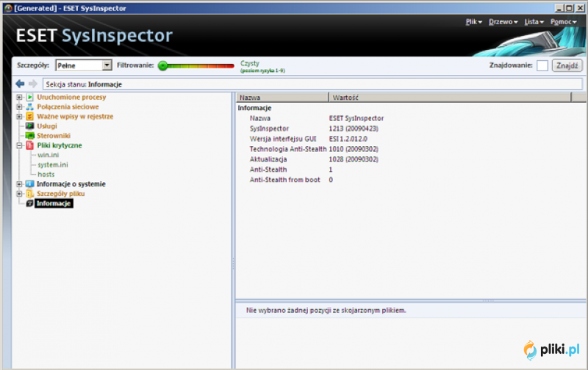
Task: Open the Lista menu
Action: pyautogui.click(x=534, y=22)
